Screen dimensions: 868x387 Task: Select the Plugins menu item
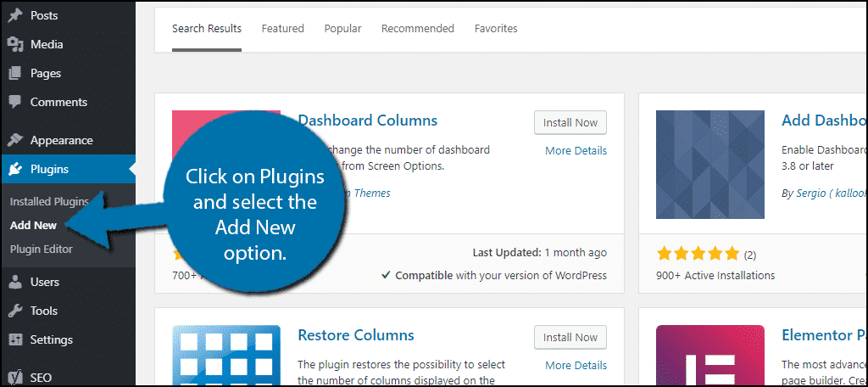coord(68,169)
